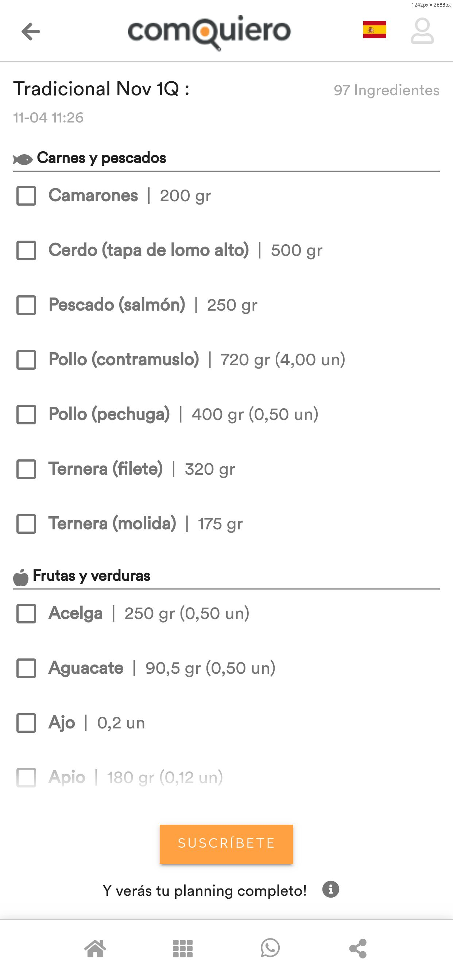
Task: Select the Ajo checkbox
Action: pos(26,723)
